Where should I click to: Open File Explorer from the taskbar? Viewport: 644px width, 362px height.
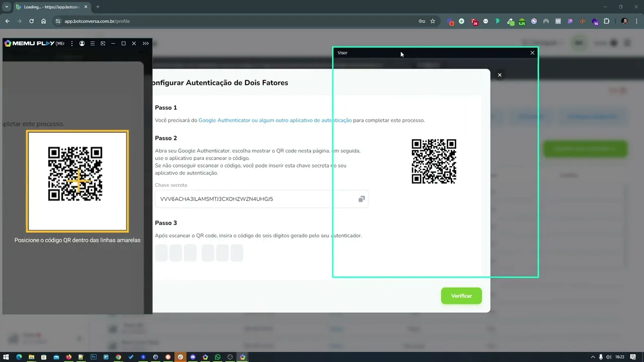(31, 357)
